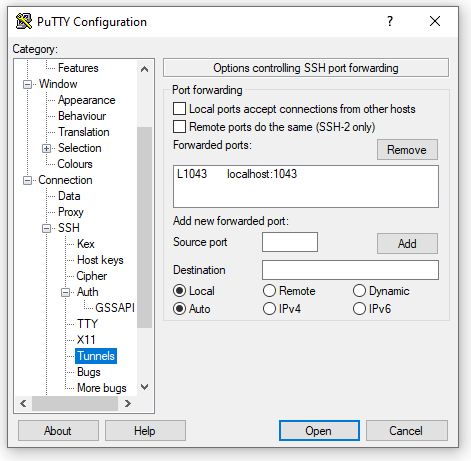Select the Data category under Connection
This screenshot has height=461, width=471.
pyautogui.click(x=69, y=196)
